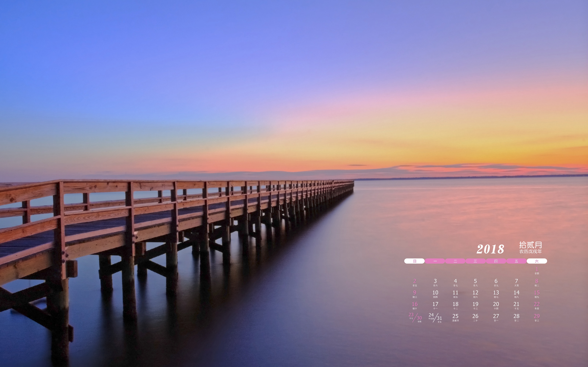This screenshot has width=588, height=367.
Task: Select the pink date 29
Action: pos(537,316)
